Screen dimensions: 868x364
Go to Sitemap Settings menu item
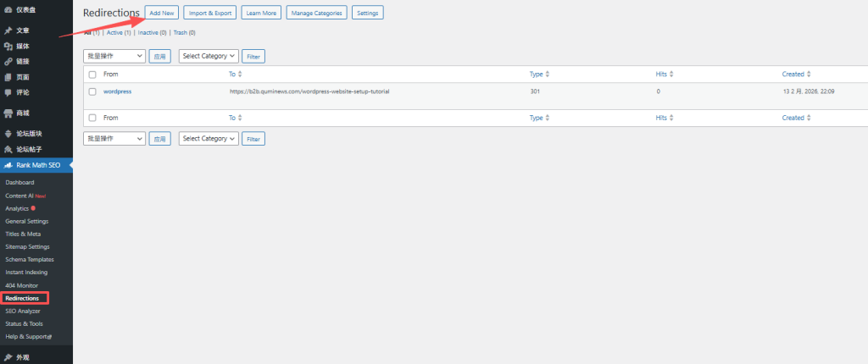27,246
